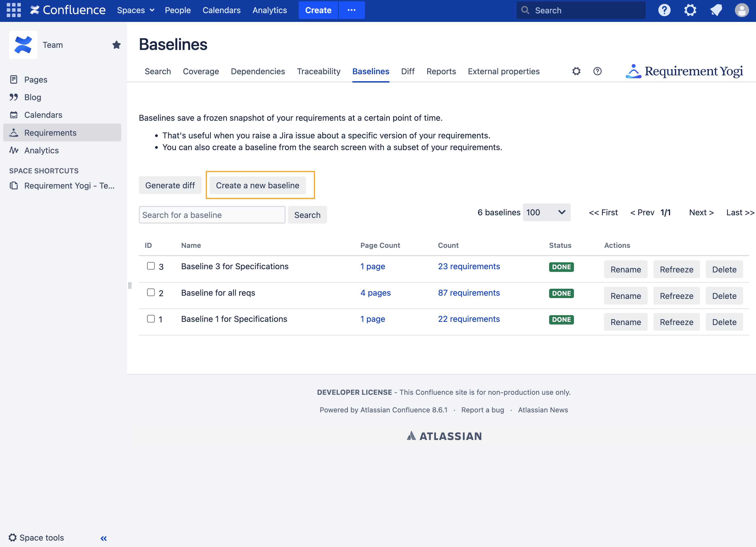The width and height of the screenshot is (756, 547).
Task: Open the Confluence administration gear icon
Action: click(690, 10)
